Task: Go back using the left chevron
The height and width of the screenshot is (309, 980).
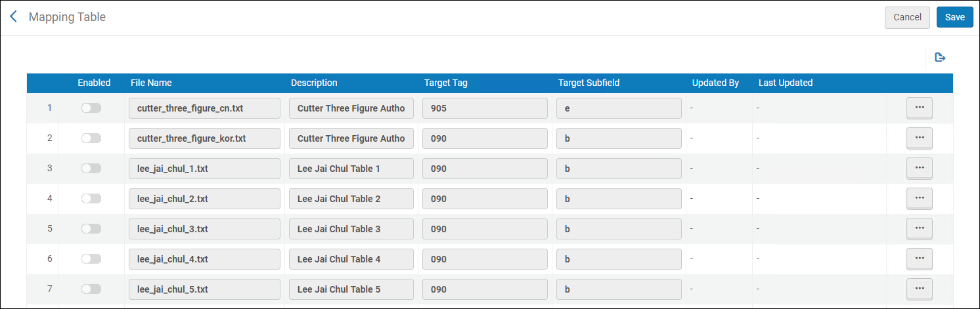Action: (14, 17)
